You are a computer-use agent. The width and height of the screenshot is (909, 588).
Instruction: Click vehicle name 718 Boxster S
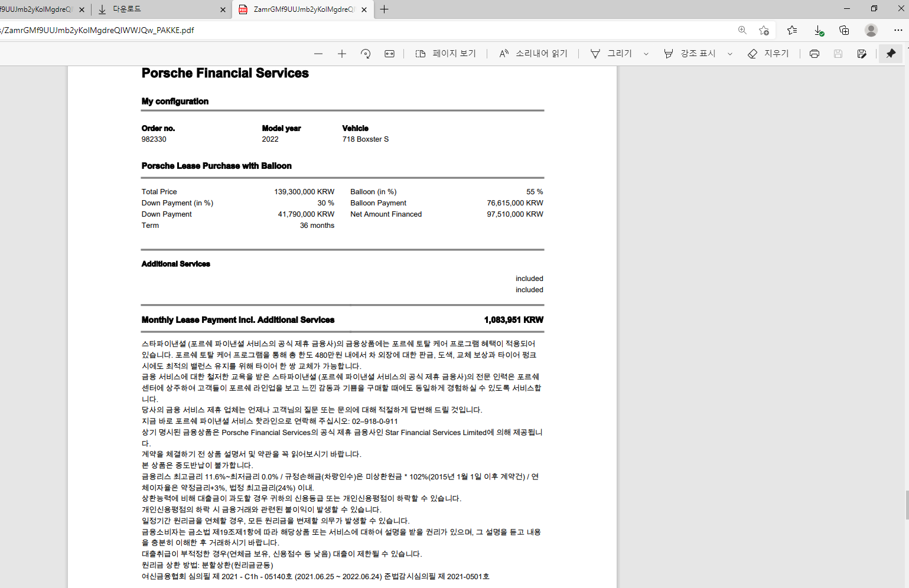[x=366, y=139]
